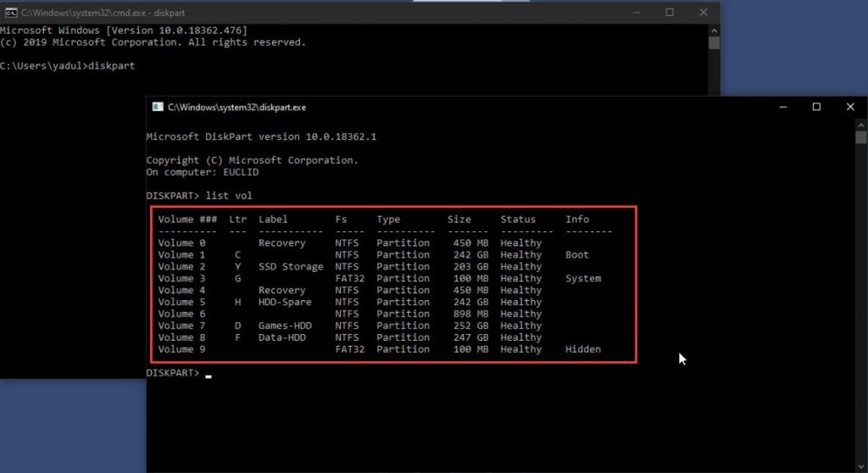Click drive letter 'C' of Volume 1
868x473 pixels.
[237, 255]
